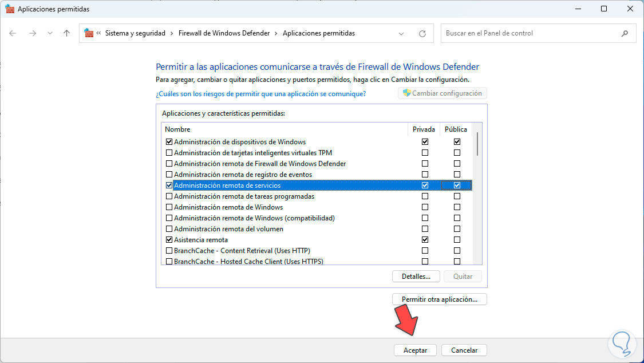Go back using the back arrow
The image size is (644, 363).
point(13,33)
